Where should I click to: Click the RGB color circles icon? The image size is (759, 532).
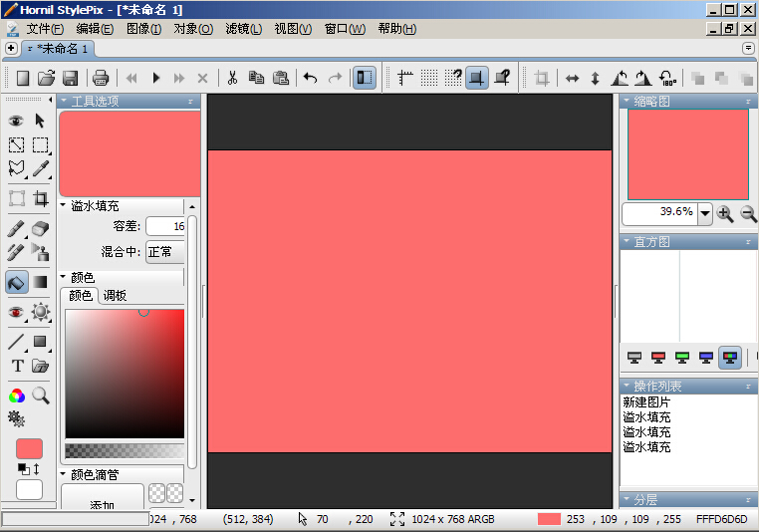pos(17,396)
